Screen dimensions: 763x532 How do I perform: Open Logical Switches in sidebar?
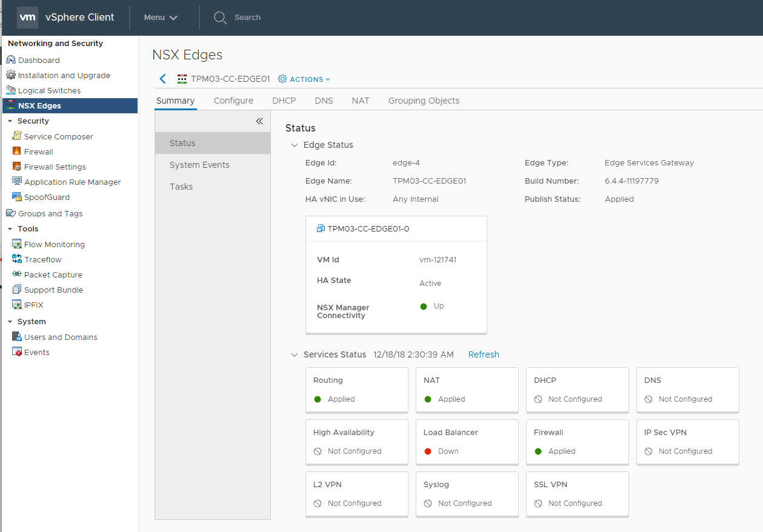point(49,90)
